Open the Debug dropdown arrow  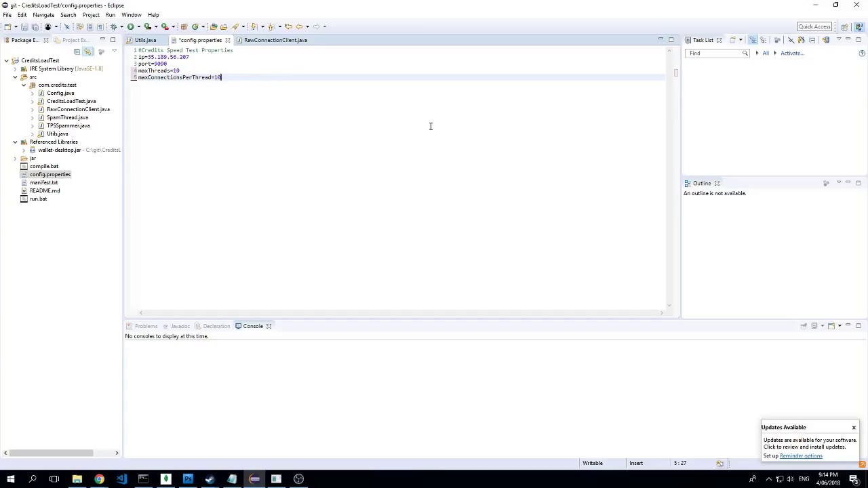tap(121, 26)
